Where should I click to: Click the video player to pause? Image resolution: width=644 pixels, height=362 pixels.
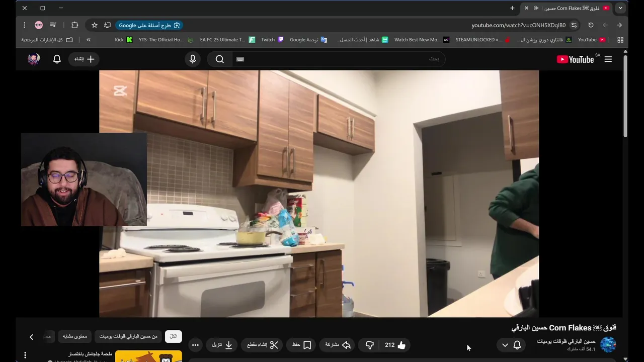pyautogui.click(x=319, y=194)
